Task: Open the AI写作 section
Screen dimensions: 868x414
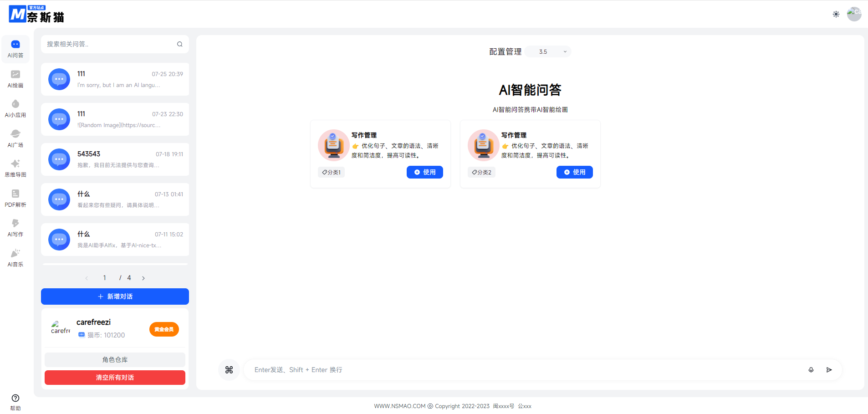Action: (15, 227)
